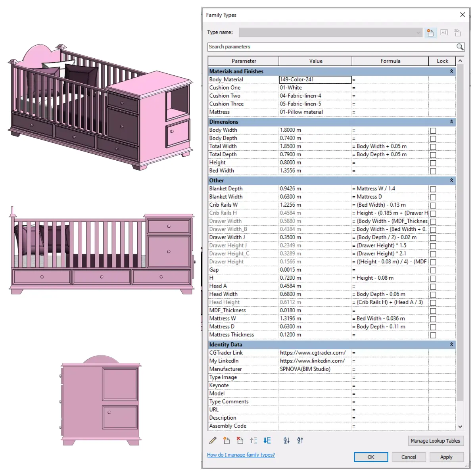Click the Edit Parameter pencil icon
This screenshot has height=476, width=476.
[213, 440]
